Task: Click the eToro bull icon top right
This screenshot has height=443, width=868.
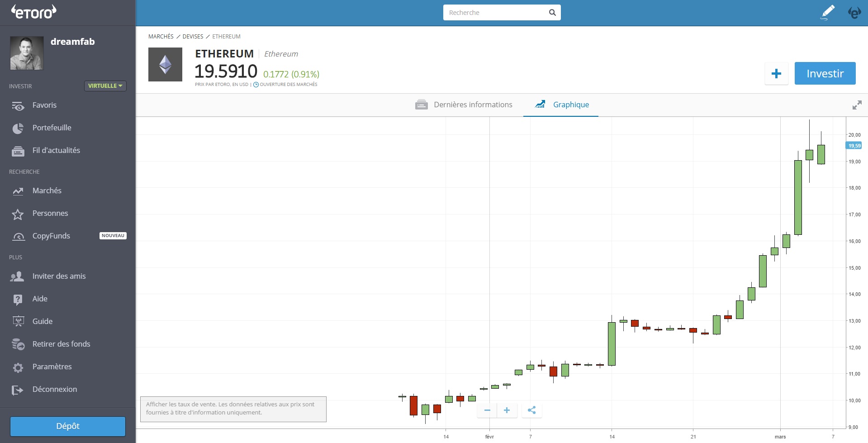Action: click(x=854, y=13)
